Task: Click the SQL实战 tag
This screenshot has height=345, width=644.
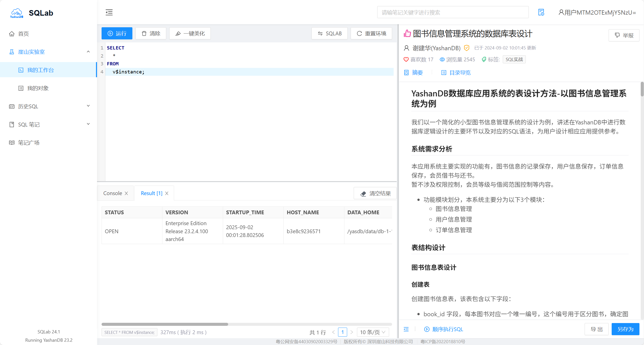Action: (x=514, y=60)
